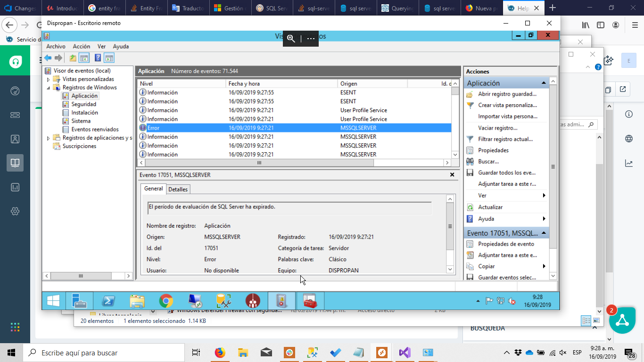Image resolution: width=644 pixels, height=362 pixels.
Task: Go back with the blue toolbar arrow
Action: click(48, 58)
